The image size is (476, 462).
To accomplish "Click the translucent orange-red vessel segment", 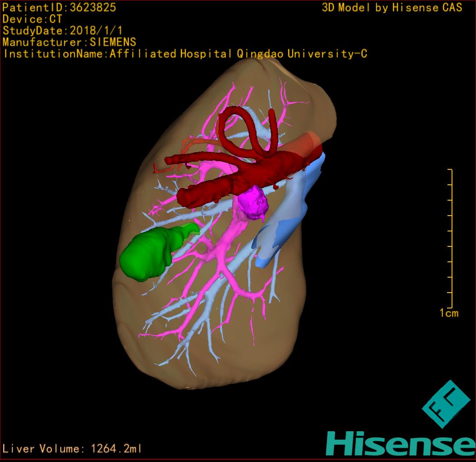I will pos(308,145).
